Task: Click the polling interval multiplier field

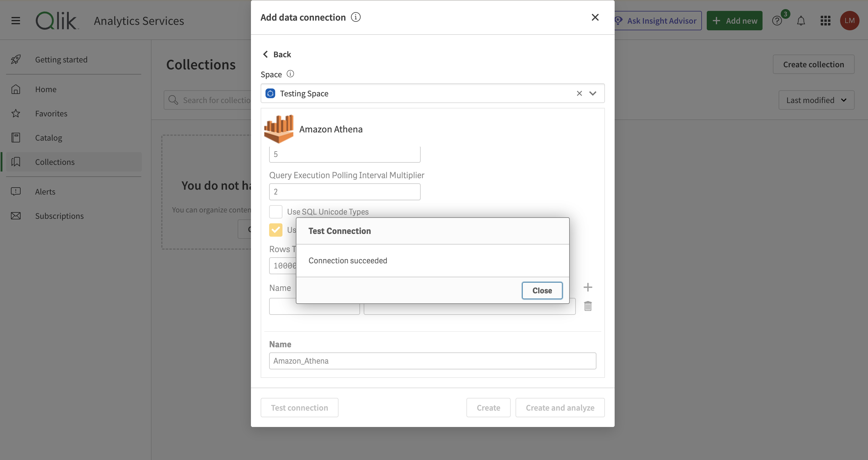Action: [345, 192]
